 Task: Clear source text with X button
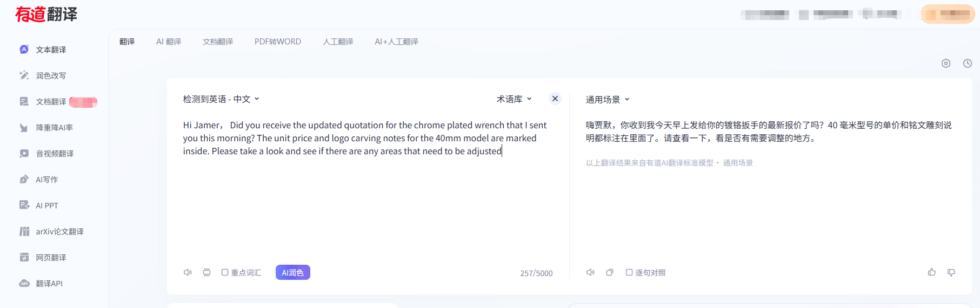(x=555, y=99)
